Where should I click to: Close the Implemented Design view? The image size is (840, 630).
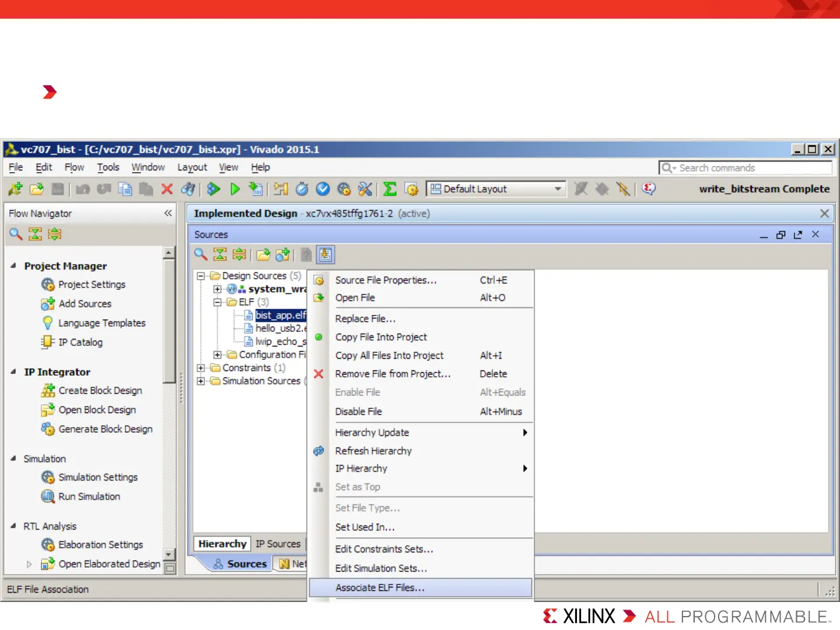824,213
